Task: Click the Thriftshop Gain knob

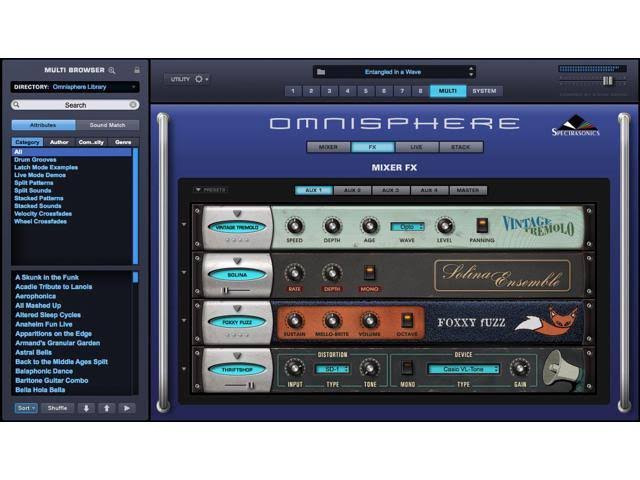Action: (x=520, y=368)
